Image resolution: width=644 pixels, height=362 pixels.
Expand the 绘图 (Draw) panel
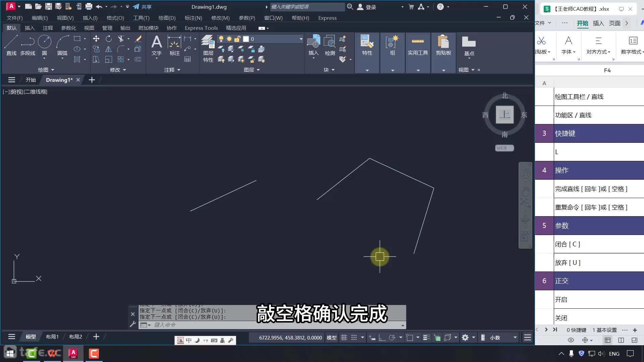click(x=46, y=70)
